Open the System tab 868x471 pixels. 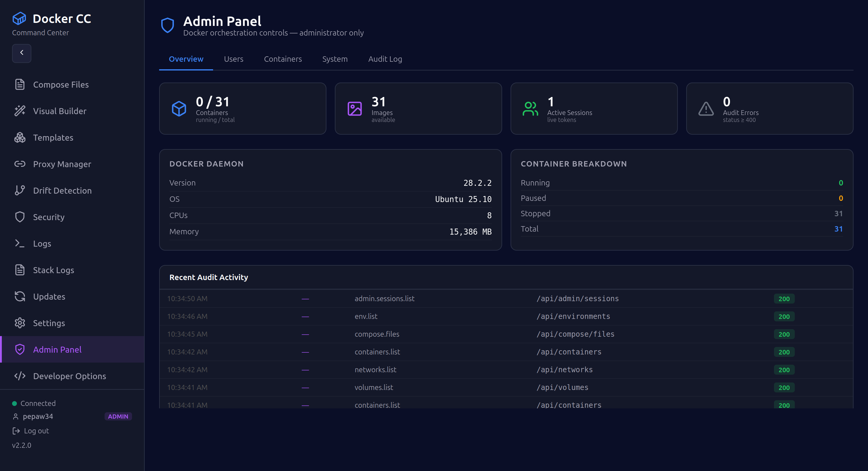pyautogui.click(x=335, y=59)
